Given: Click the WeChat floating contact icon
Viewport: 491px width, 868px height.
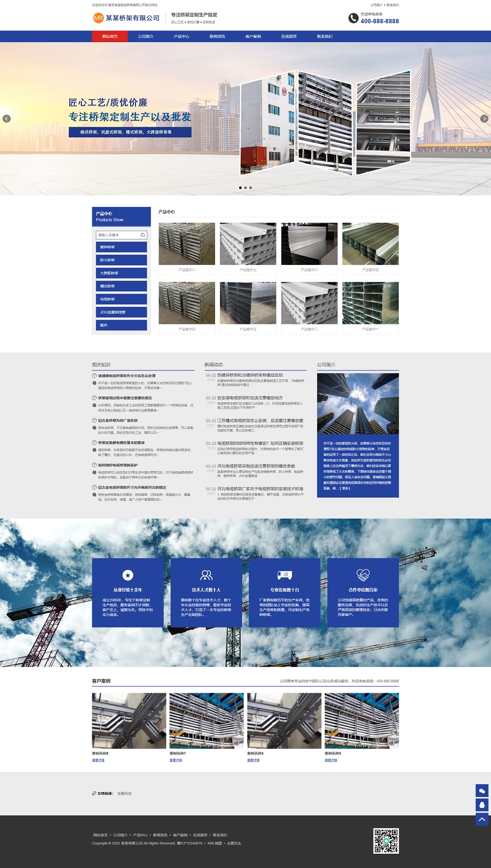Looking at the screenshot, I should click(482, 790).
